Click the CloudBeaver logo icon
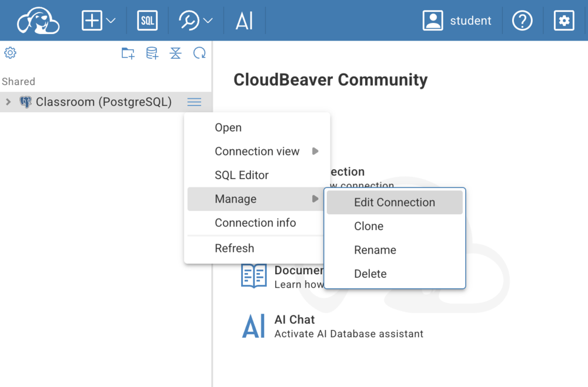Image resolution: width=588 pixels, height=387 pixels. pyautogui.click(x=38, y=21)
